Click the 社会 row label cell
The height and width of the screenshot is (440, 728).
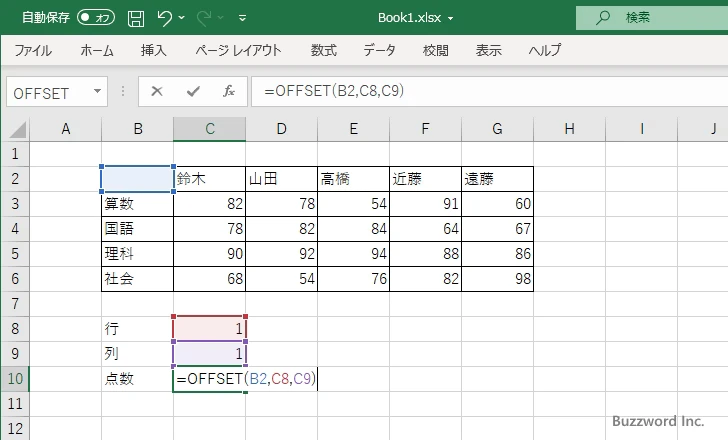point(137,279)
